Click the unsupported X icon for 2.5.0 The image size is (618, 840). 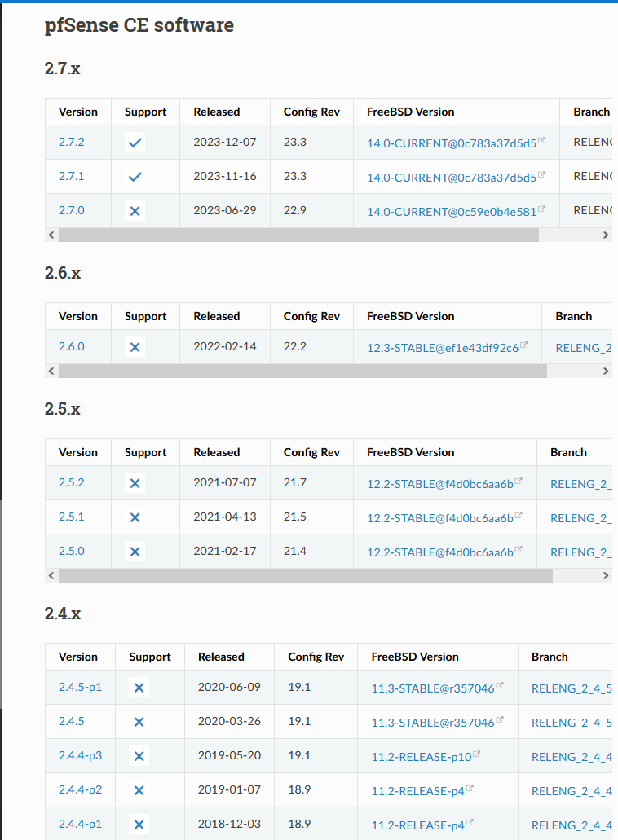coord(135,552)
